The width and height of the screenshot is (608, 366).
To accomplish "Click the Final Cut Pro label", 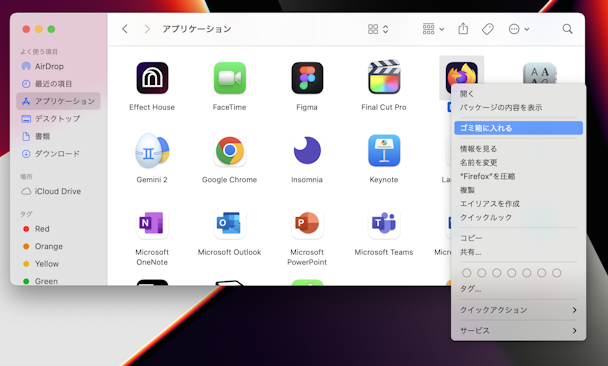I will 384,107.
